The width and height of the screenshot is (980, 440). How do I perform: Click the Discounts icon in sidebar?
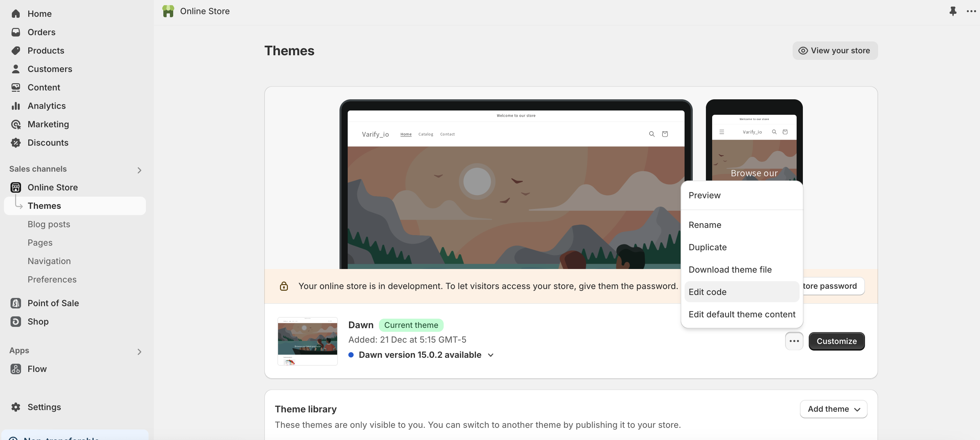[x=16, y=142]
